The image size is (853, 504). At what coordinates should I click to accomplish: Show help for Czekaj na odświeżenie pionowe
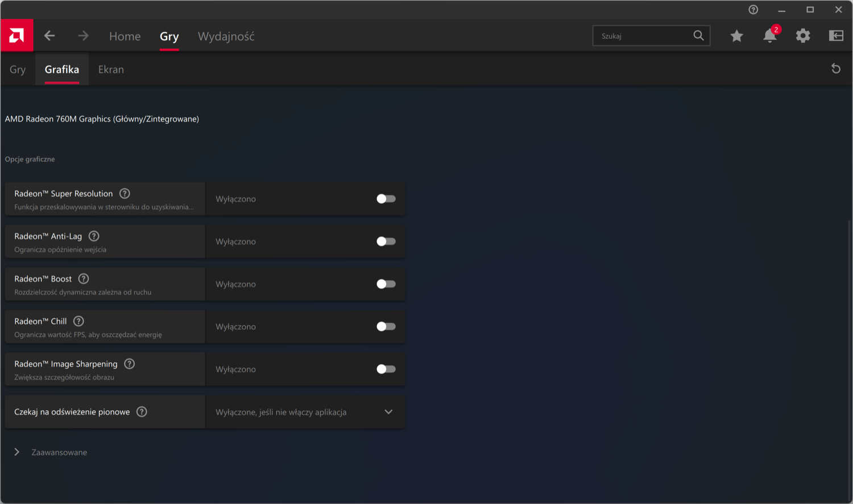pyautogui.click(x=142, y=412)
